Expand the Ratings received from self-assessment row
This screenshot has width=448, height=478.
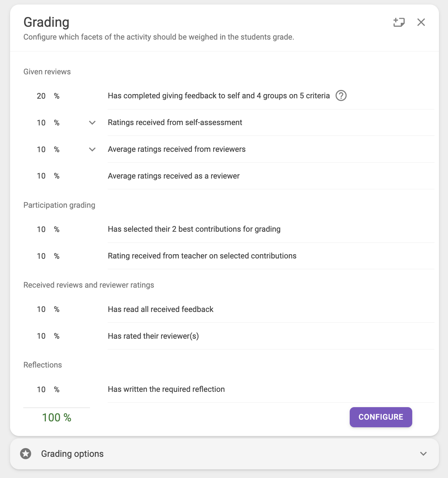(92, 123)
